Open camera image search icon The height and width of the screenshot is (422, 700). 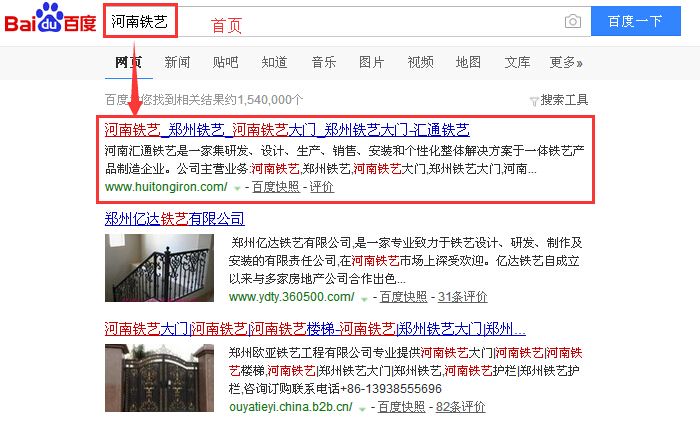tap(573, 21)
